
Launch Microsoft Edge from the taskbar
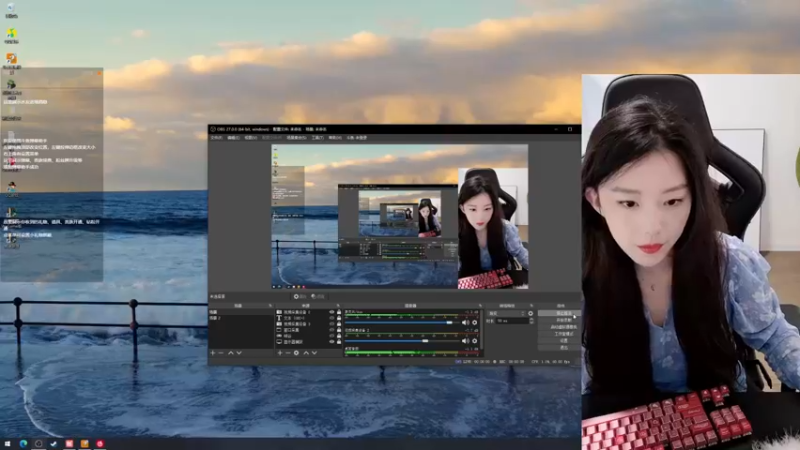click(23, 443)
